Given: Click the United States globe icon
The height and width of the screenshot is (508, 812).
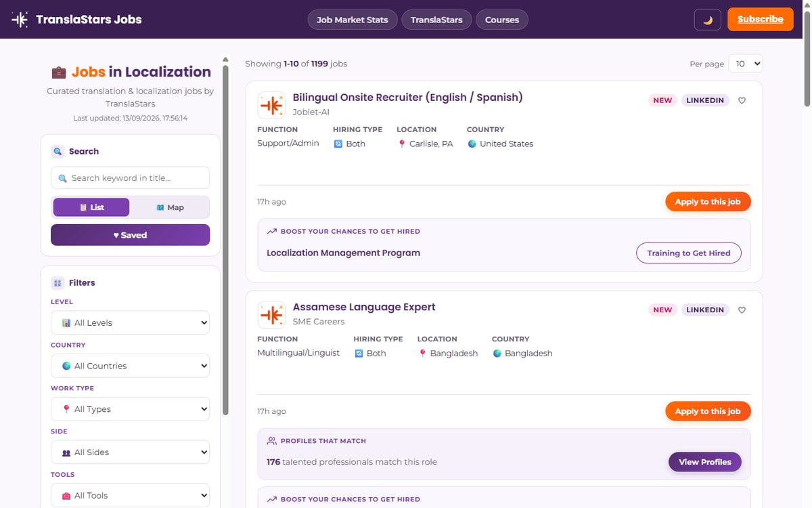Looking at the screenshot, I should [472, 144].
